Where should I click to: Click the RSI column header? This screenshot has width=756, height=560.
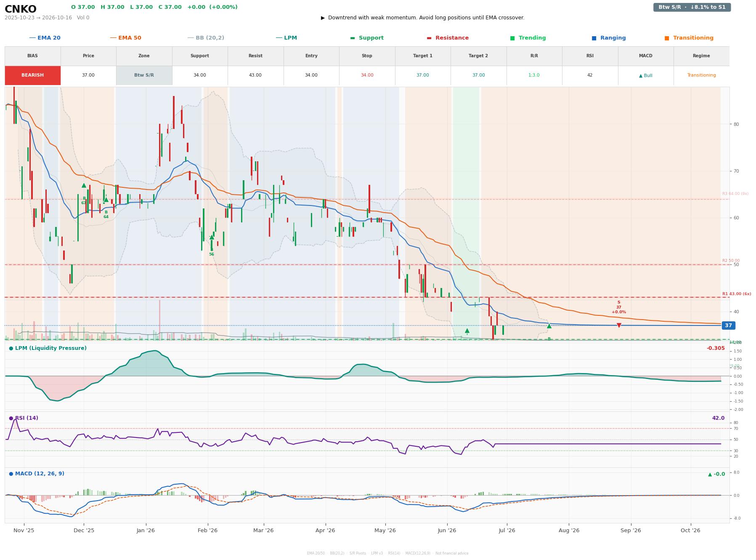[x=590, y=56]
